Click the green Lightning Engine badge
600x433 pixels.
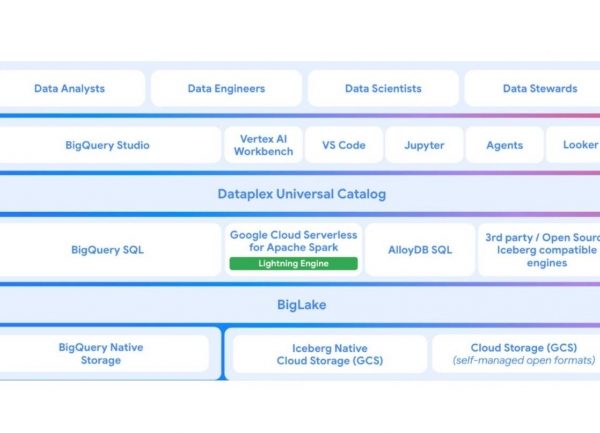point(293,263)
